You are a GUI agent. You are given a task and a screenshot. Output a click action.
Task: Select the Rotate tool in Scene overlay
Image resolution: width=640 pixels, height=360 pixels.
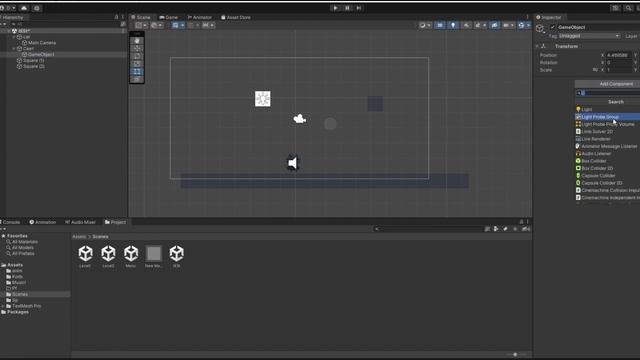point(137,56)
